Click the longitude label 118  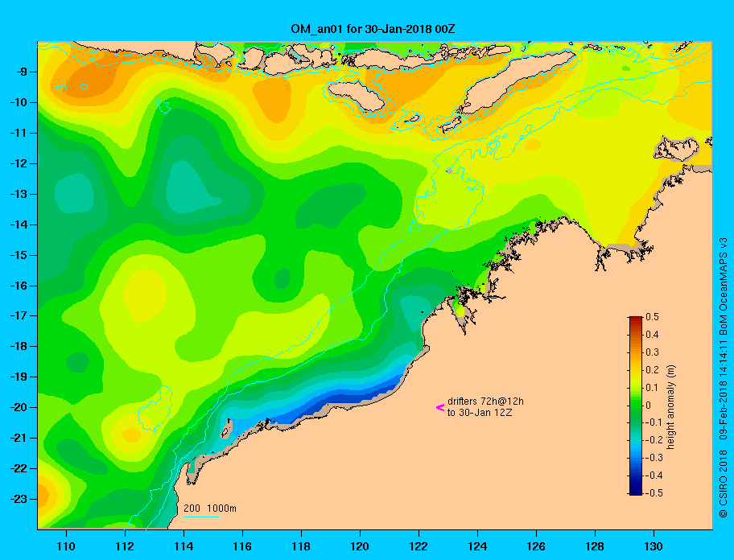301,546
